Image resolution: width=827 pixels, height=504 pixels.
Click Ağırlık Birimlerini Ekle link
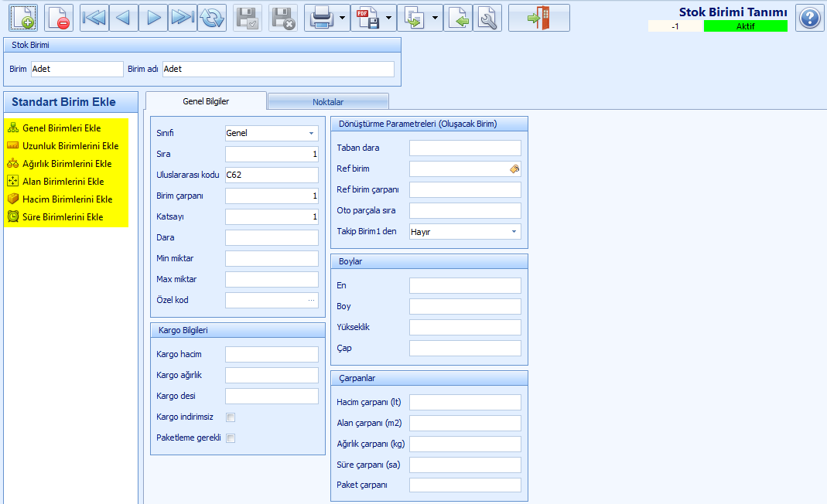tap(67, 163)
